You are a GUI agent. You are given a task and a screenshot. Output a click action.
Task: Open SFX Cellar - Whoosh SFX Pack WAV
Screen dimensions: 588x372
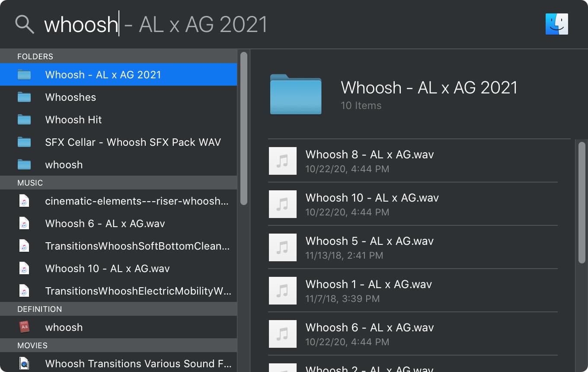tap(133, 142)
